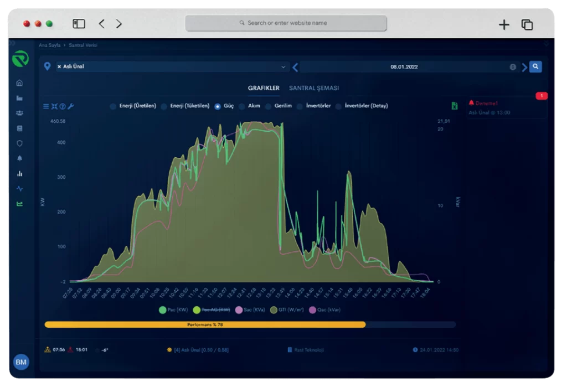Open the factory plants icon in the sidebar
This screenshot has height=392, width=567.
click(19, 98)
